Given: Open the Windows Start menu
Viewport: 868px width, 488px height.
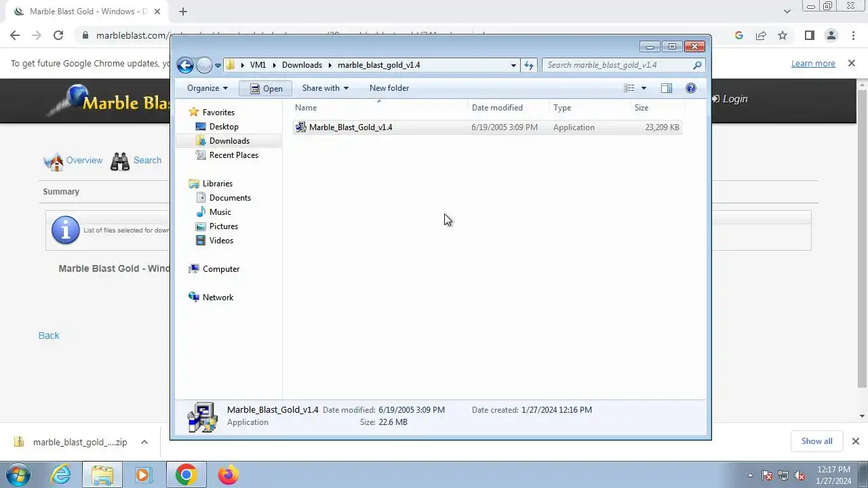Looking at the screenshot, I should coord(18,474).
